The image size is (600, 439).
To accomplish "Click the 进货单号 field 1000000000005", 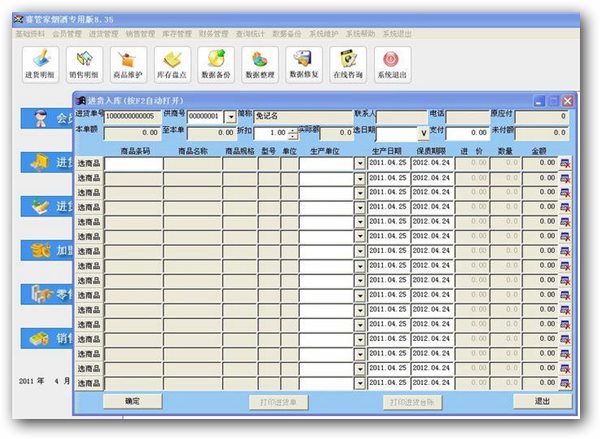I will 133,116.
